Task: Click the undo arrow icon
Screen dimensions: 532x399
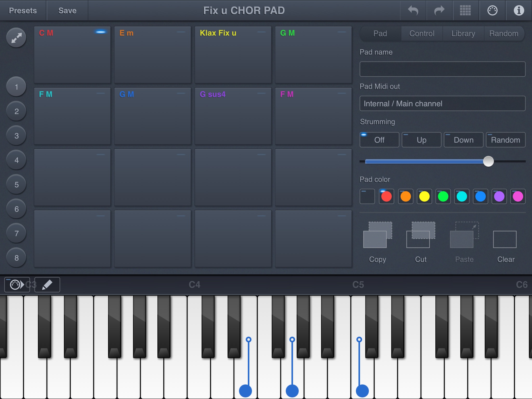Action: pyautogui.click(x=413, y=10)
